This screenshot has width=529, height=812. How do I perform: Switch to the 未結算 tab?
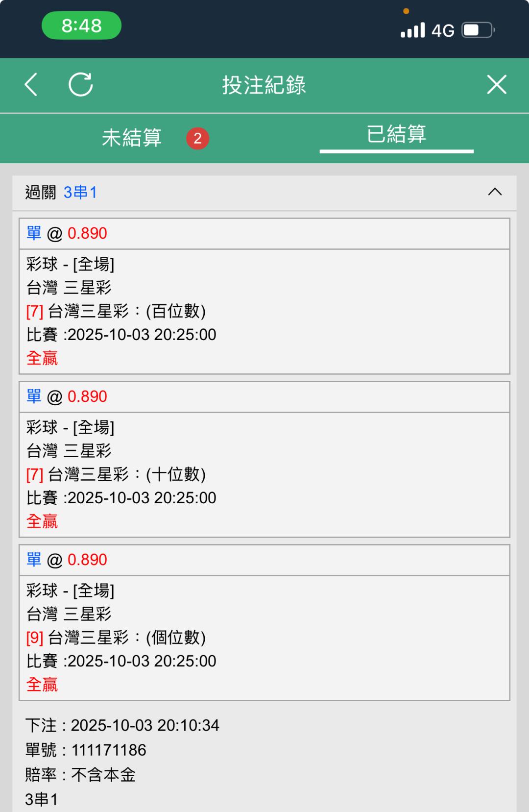pos(132,138)
